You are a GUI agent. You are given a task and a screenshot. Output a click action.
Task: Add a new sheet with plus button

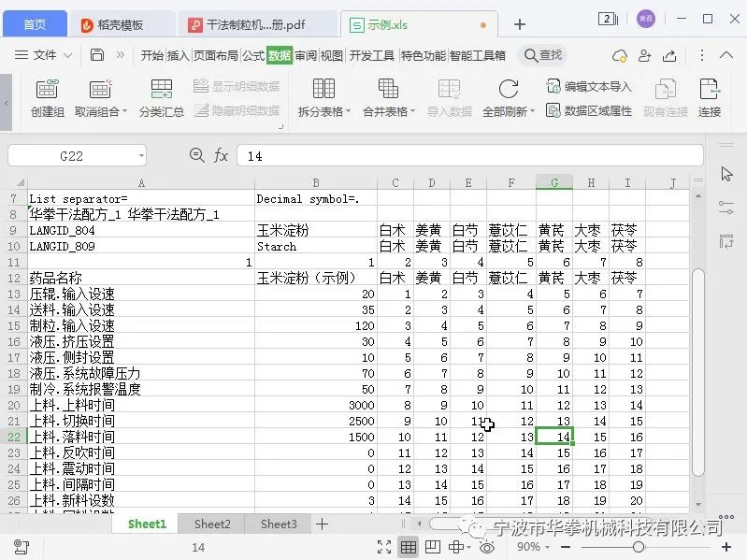click(x=323, y=524)
